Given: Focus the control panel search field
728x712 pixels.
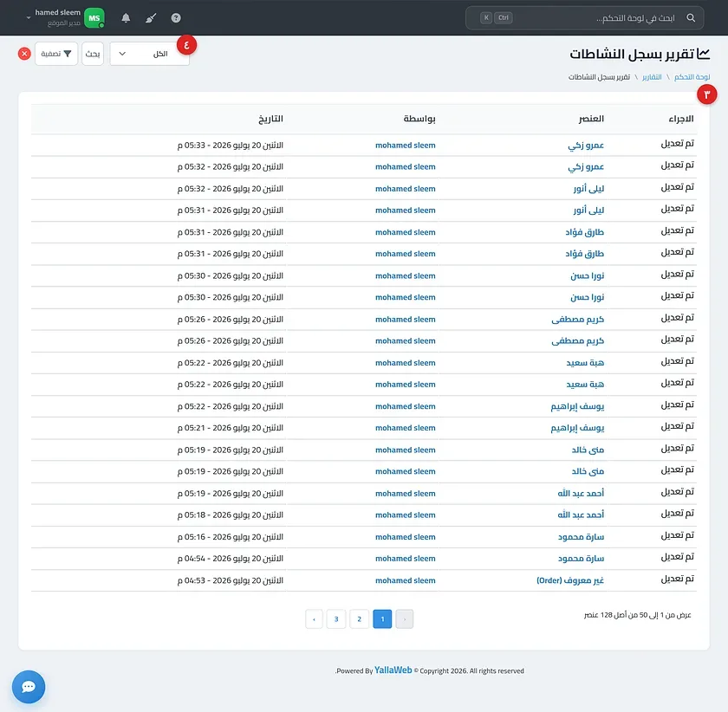Looking at the screenshot, I should coord(584,17).
